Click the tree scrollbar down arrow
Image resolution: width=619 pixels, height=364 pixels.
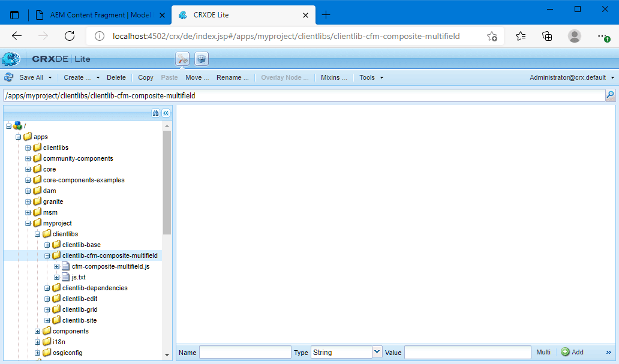(x=167, y=355)
